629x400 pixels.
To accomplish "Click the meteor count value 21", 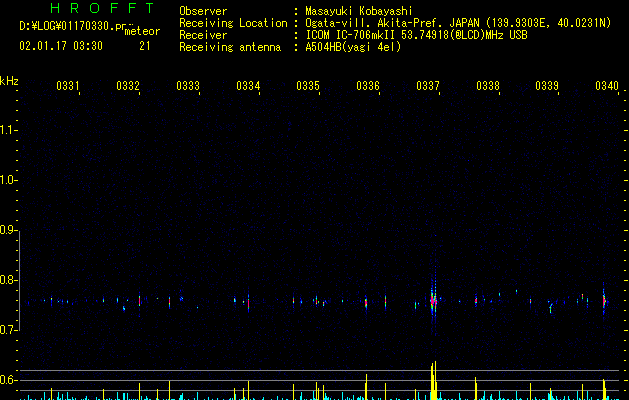I will 145,46.
